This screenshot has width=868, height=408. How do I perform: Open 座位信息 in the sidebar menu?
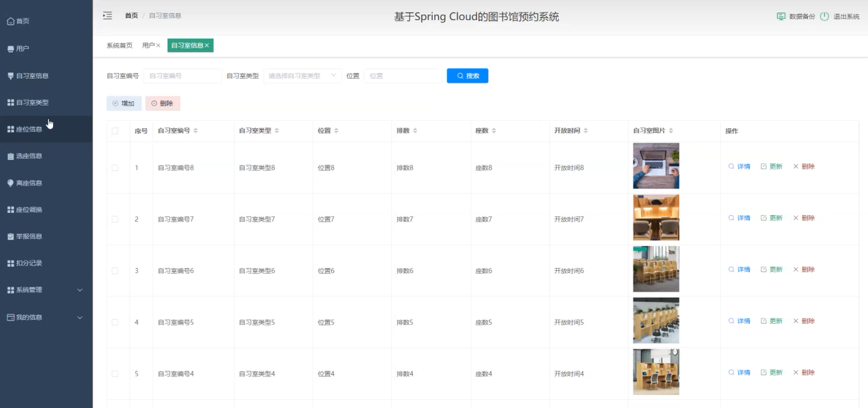click(x=29, y=130)
